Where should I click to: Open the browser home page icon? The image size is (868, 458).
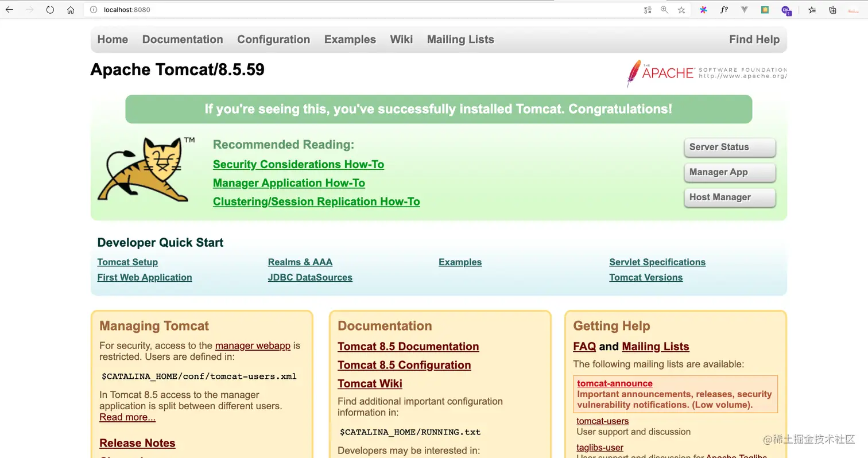coord(71,10)
